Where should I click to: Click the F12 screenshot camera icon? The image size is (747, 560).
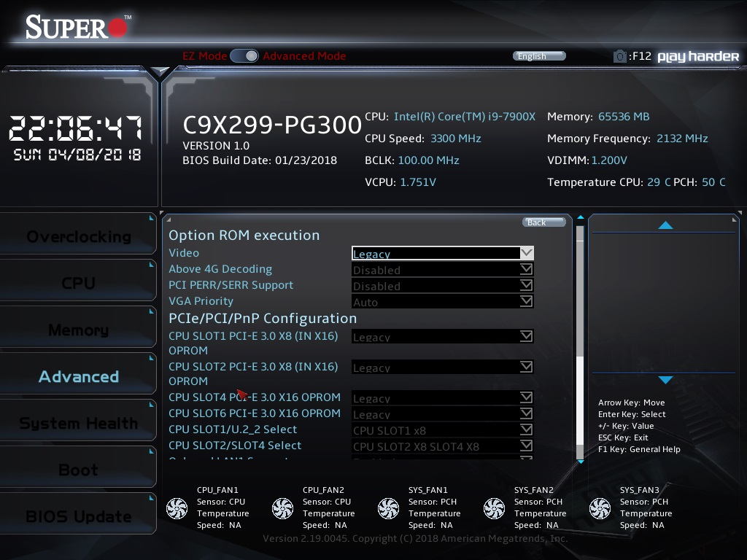point(620,56)
